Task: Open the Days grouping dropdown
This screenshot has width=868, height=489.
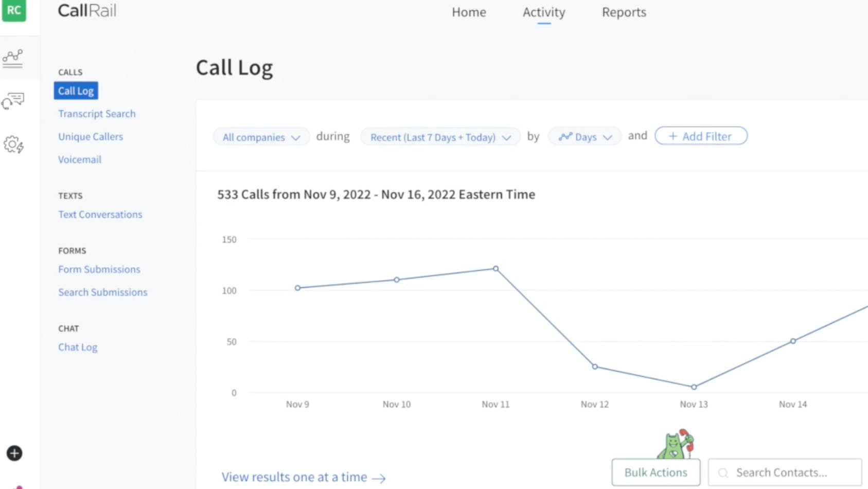Action: [x=584, y=136]
